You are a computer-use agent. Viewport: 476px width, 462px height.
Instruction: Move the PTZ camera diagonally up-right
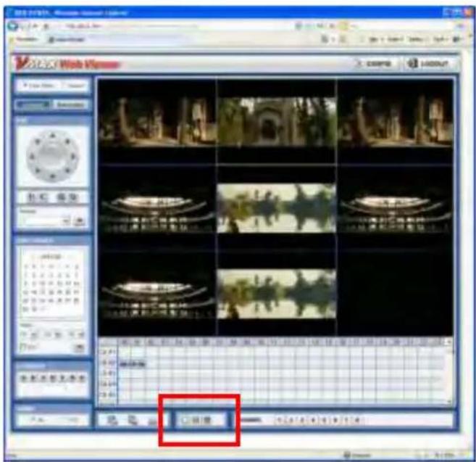click(67, 141)
